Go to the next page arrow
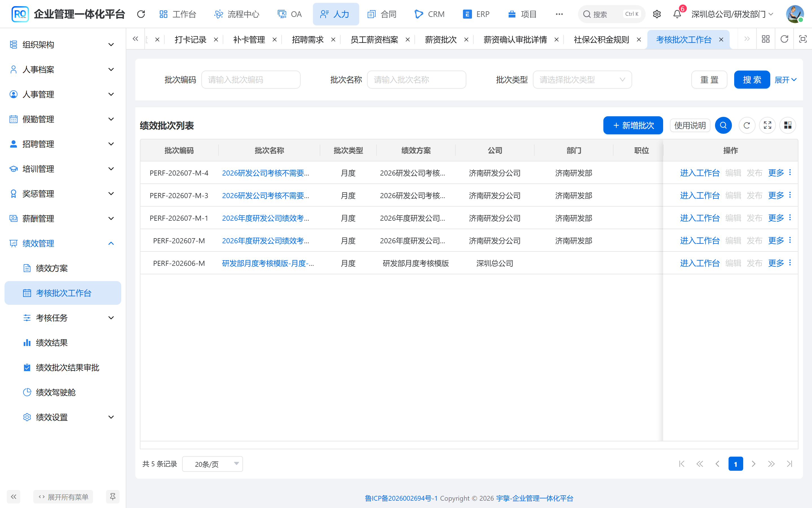The image size is (812, 508). (x=754, y=464)
